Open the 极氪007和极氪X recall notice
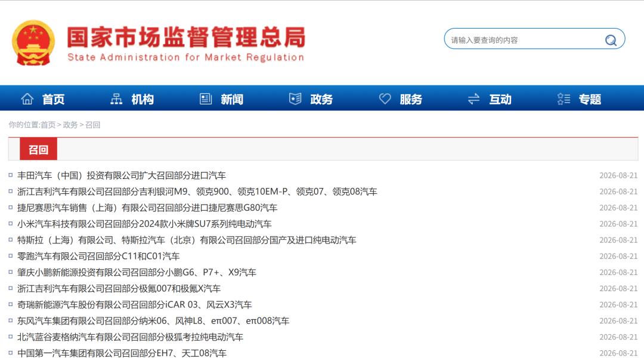Viewport: 644px width, 358px height. coord(119,289)
